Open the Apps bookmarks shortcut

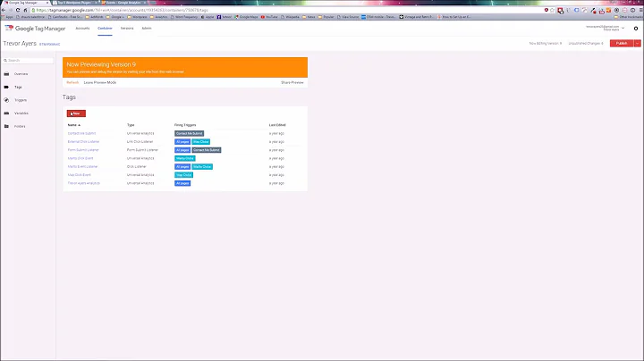point(7,17)
